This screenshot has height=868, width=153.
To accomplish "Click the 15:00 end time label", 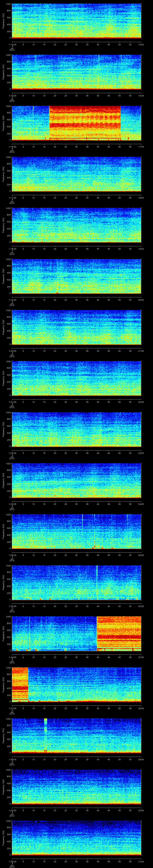I will 141,44.
